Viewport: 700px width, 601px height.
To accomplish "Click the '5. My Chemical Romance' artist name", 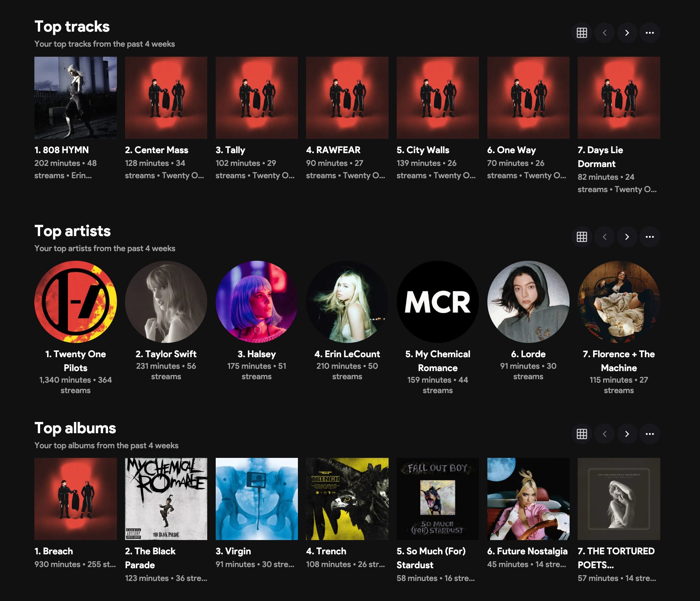I will click(x=438, y=361).
